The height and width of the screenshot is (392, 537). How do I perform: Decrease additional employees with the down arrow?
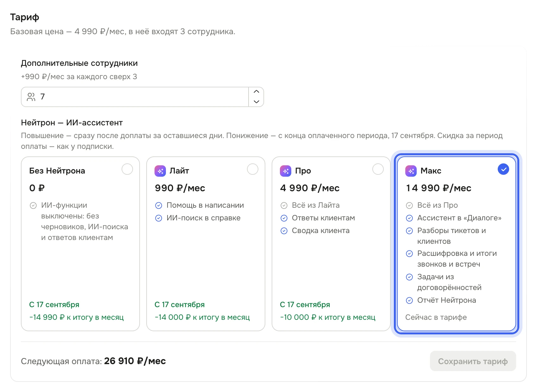[256, 102]
